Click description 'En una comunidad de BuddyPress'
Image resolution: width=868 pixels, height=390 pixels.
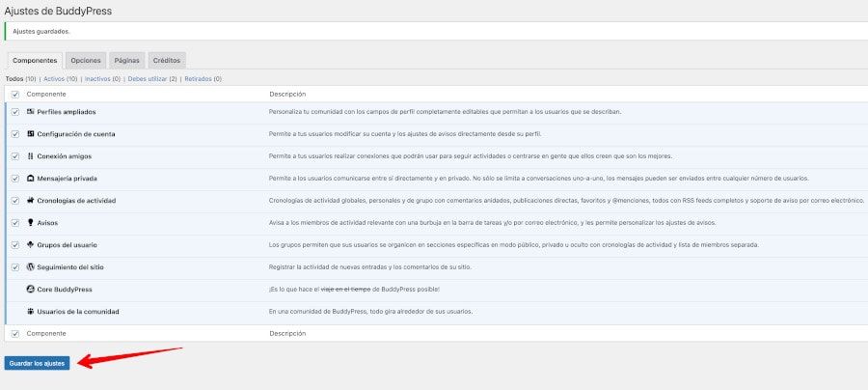(x=371, y=312)
